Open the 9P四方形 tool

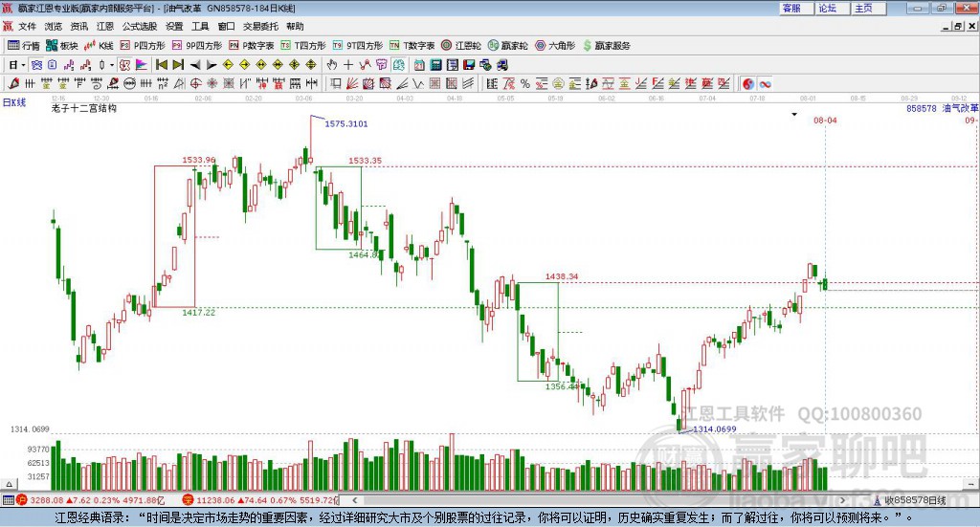197,46
